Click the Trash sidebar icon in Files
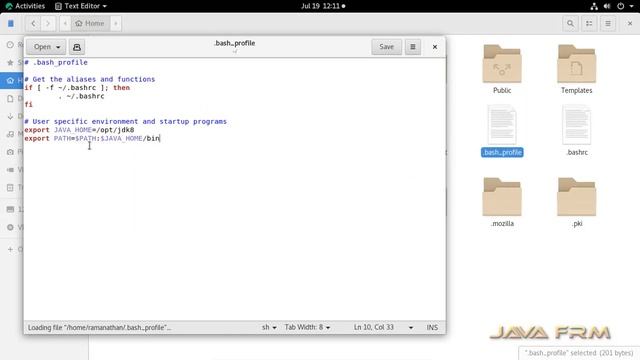The height and width of the screenshot is (360, 640). click(10, 188)
